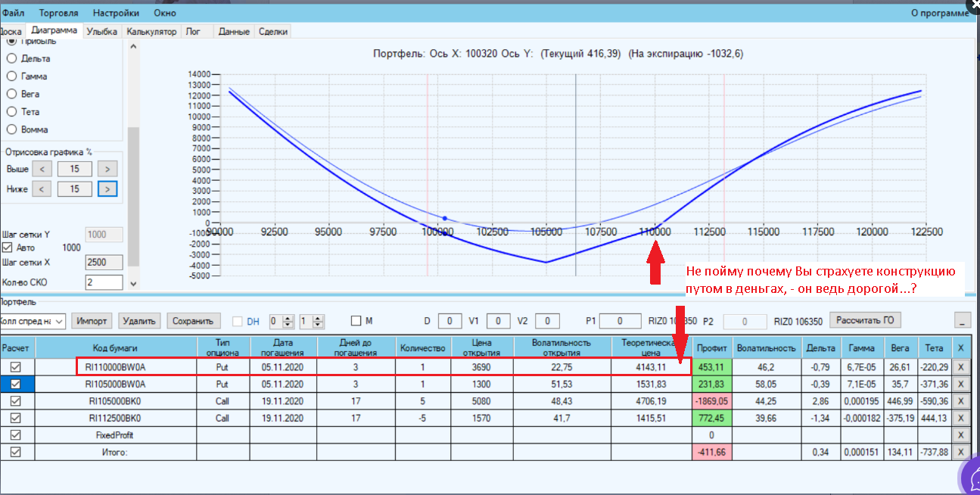Switch to the Лог tab
980x495 pixels.
click(193, 32)
